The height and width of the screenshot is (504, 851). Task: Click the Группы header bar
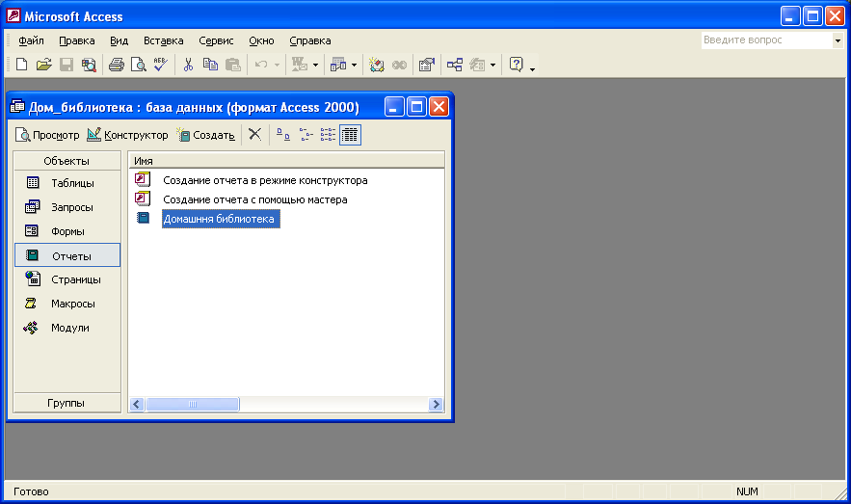click(66, 403)
